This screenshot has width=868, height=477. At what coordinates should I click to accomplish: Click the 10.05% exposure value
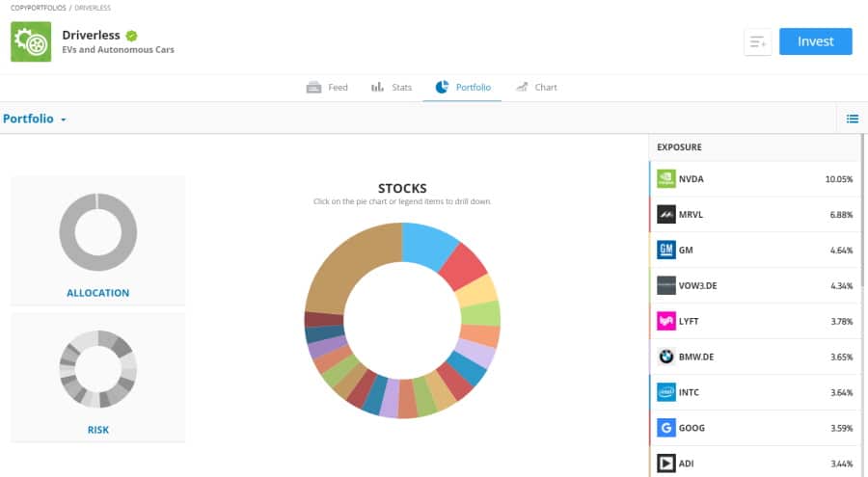[x=839, y=179]
